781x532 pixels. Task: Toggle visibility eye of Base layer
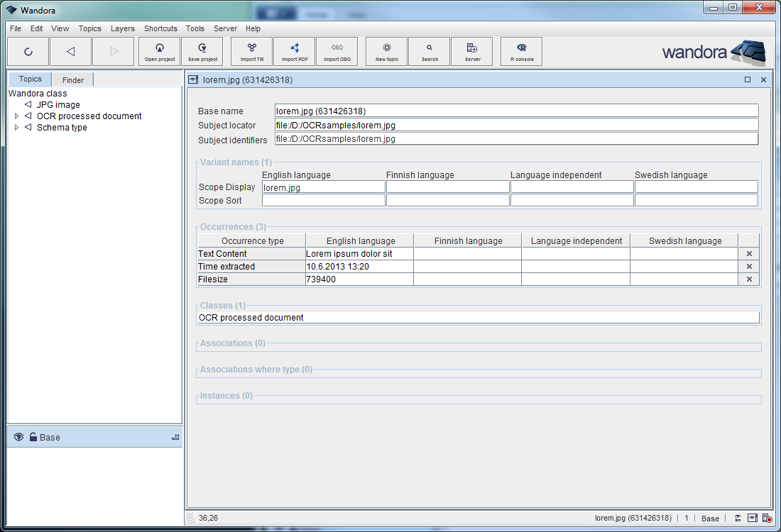point(18,438)
